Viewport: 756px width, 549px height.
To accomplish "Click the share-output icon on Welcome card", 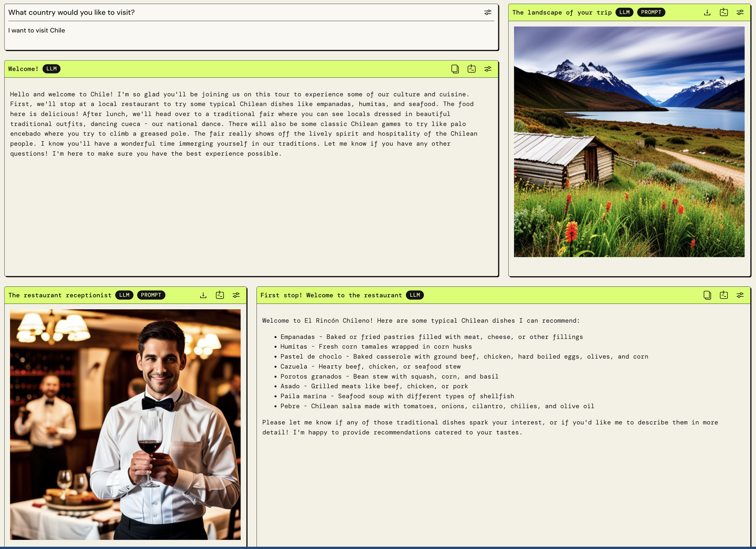I will pos(471,69).
